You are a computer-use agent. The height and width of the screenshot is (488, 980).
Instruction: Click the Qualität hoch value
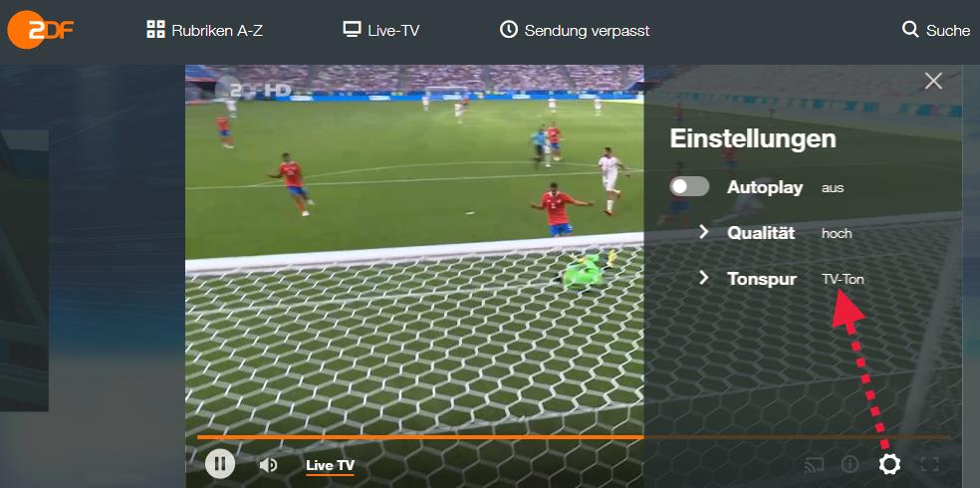[837, 234]
